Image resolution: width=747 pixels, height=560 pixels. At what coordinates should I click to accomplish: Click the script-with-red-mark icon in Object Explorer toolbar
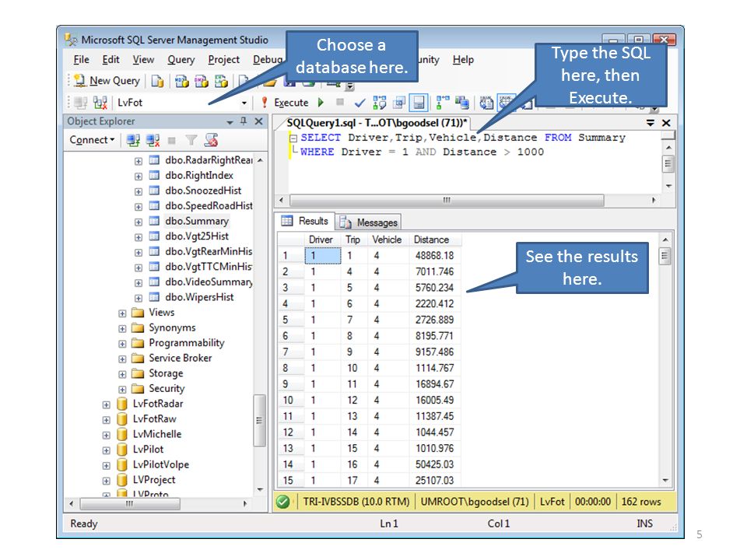click(211, 140)
